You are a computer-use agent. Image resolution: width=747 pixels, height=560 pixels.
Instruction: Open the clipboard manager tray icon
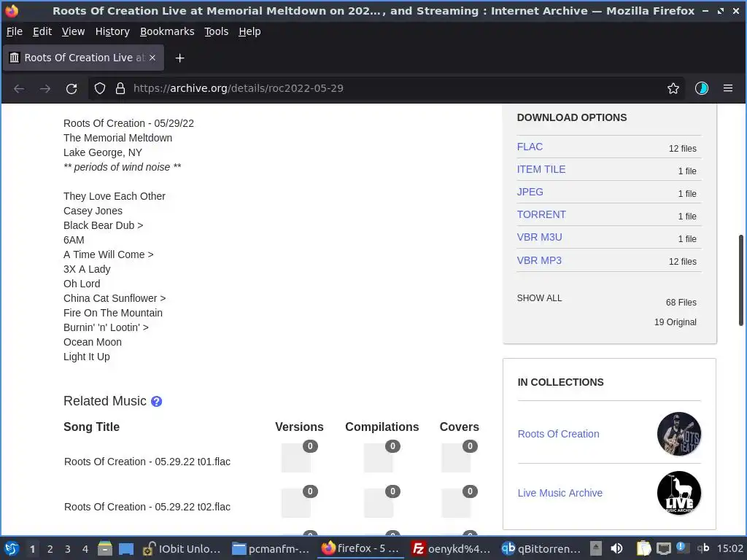643,549
